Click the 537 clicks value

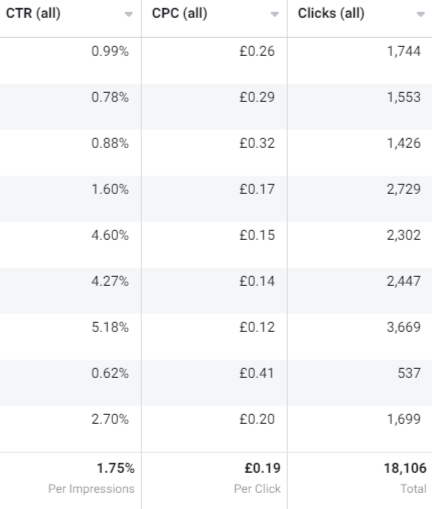(x=409, y=373)
